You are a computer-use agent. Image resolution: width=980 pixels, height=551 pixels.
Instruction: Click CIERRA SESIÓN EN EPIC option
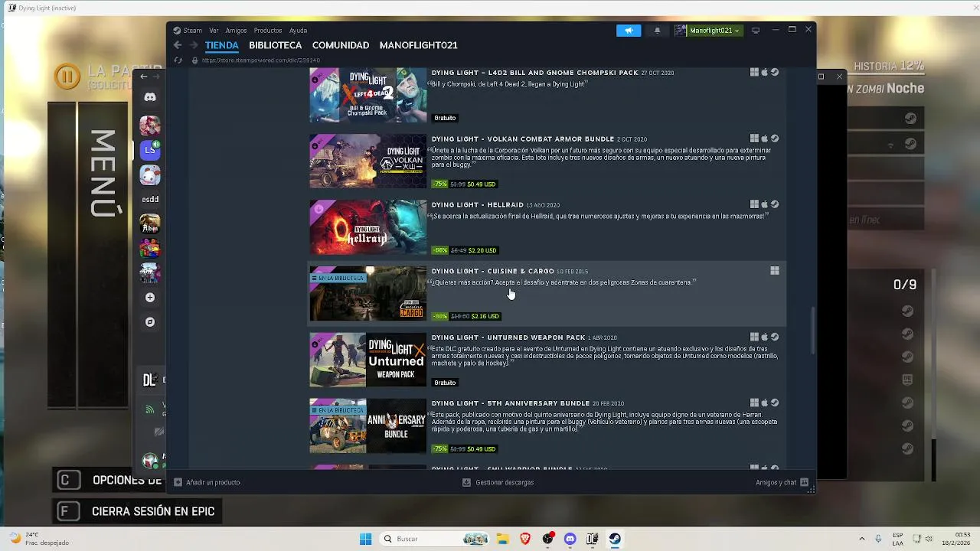[138, 511]
